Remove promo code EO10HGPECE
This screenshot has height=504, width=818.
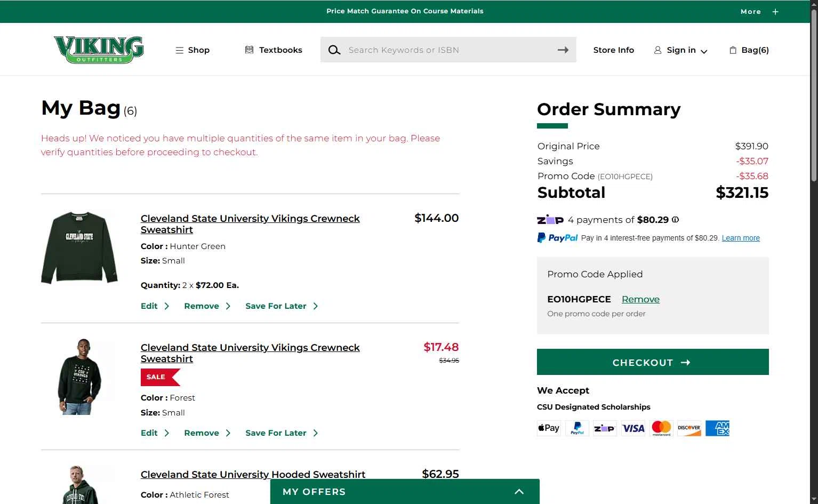[640, 299]
